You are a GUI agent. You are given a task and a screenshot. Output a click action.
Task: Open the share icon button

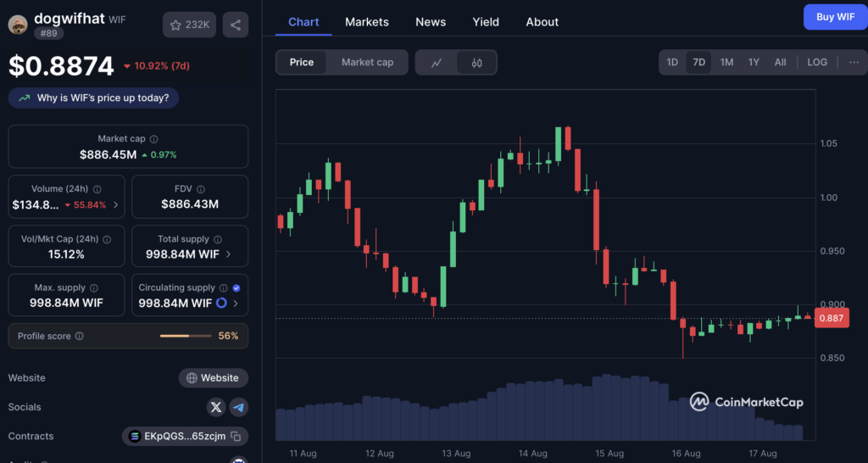click(236, 25)
